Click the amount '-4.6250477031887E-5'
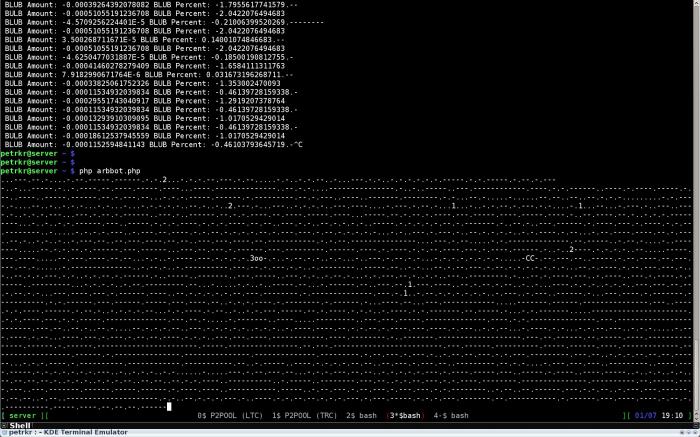This screenshot has height=437, width=700. tap(103, 57)
